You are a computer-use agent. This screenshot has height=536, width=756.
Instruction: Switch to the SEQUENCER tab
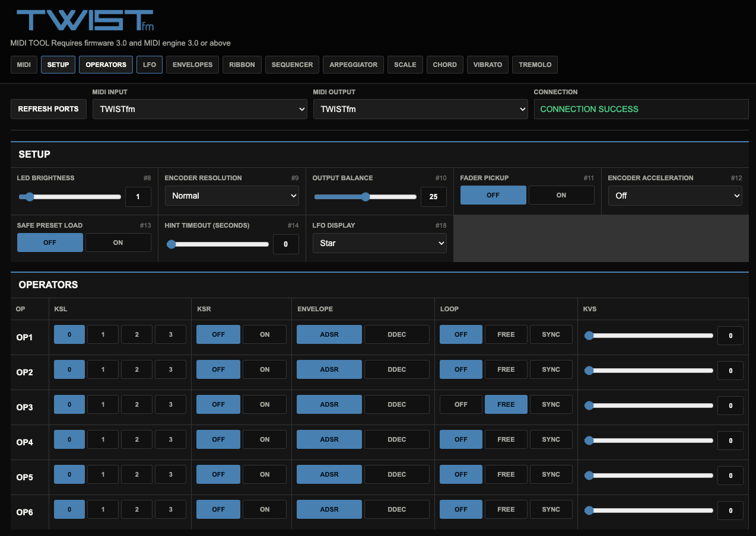point(293,65)
